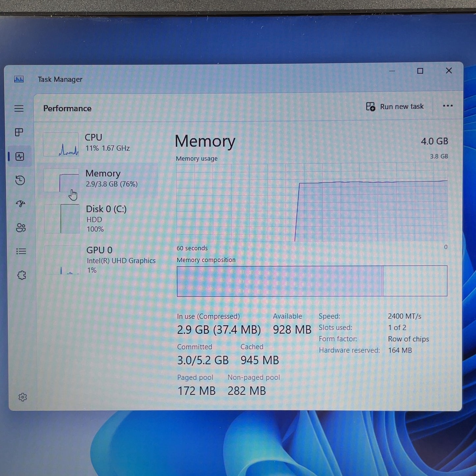476x476 pixels.
Task: Open the hamburger navigation menu
Action: click(x=19, y=108)
